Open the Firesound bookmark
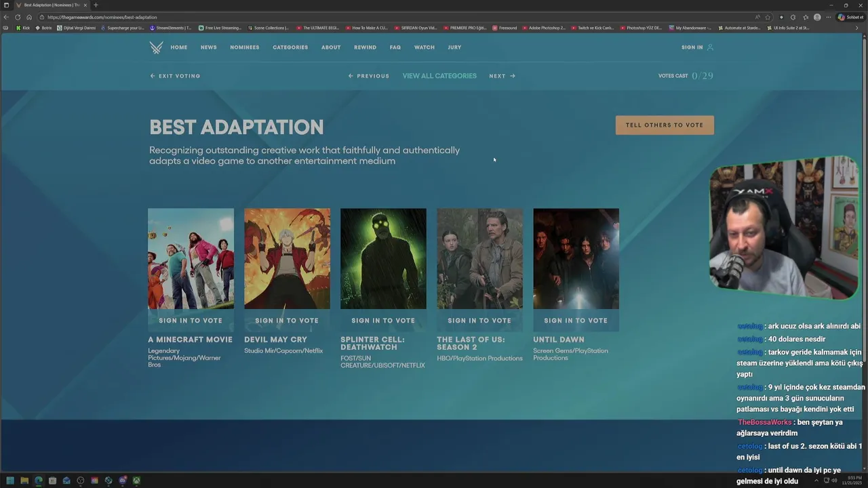868x488 pixels. (505, 28)
